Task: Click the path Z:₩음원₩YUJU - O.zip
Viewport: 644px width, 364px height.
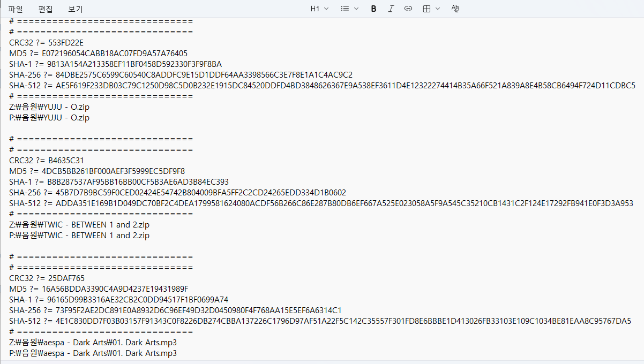Action: click(x=49, y=107)
